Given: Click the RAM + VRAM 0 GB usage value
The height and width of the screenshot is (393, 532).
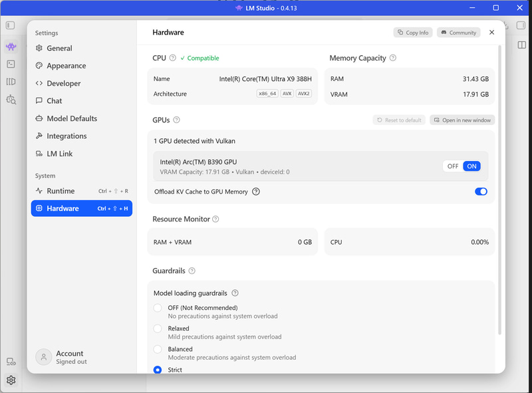Looking at the screenshot, I should (305, 242).
